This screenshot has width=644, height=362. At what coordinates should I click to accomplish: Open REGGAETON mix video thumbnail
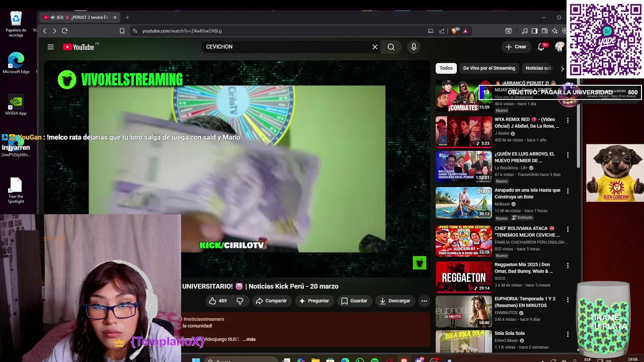point(463,277)
